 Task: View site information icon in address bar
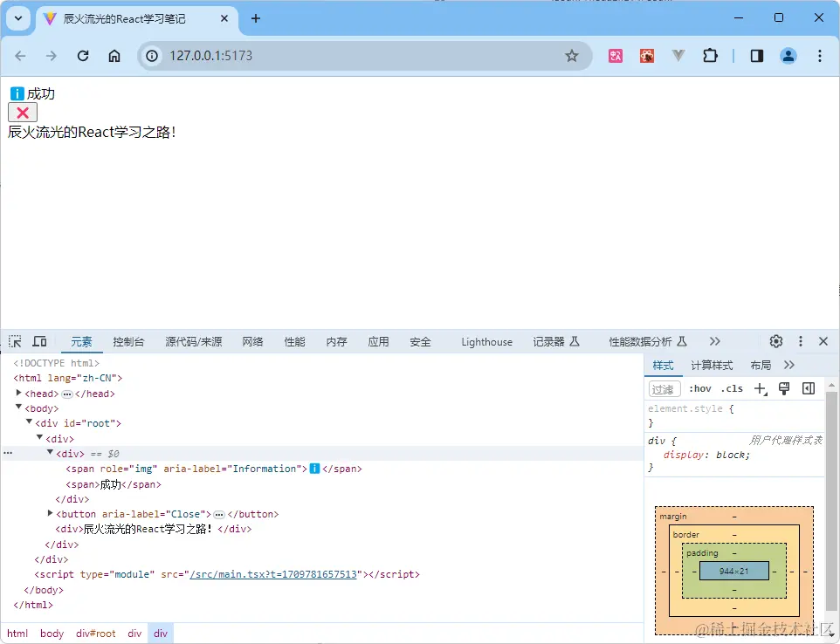click(152, 56)
